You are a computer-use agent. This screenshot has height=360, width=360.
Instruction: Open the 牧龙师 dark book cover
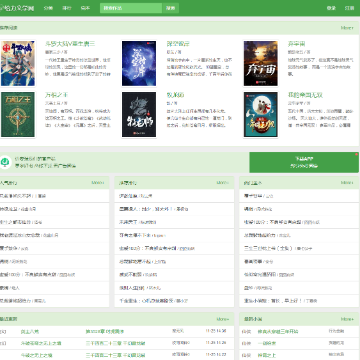(139, 115)
